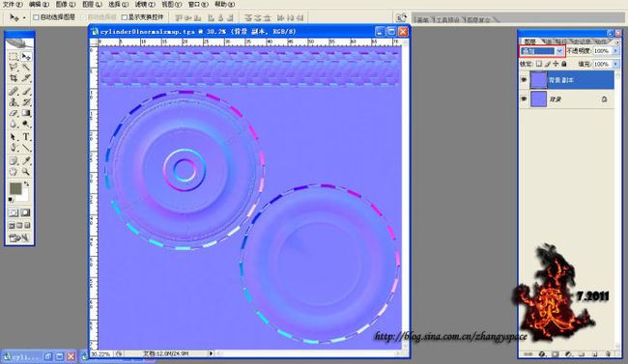
Task: Open the Edit menu
Action: [x=39, y=5]
